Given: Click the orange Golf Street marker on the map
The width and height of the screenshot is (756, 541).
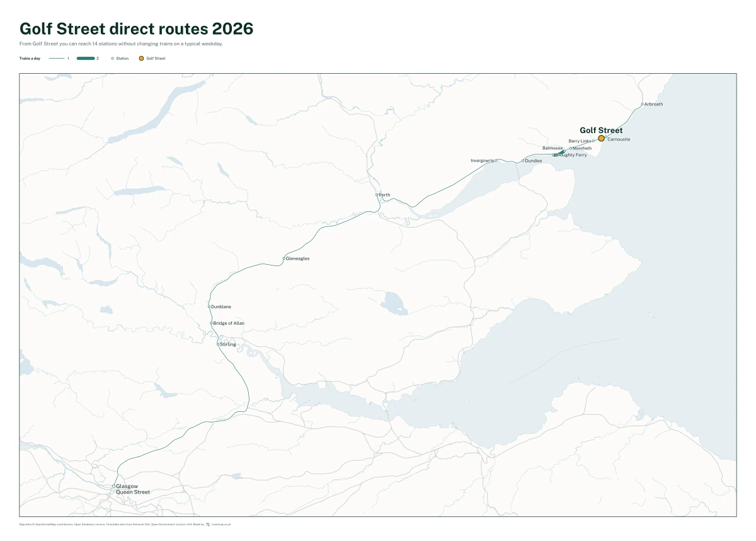Looking at the screenshot, I should [x=601, y=138].
